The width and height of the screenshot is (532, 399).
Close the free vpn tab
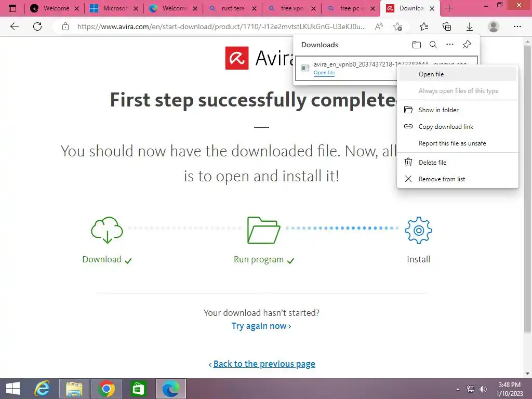click(x=313, y=8)
